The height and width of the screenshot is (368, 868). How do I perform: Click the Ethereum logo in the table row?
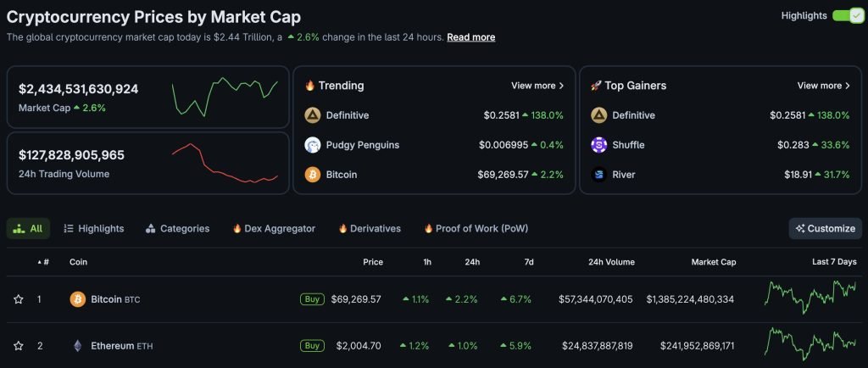78,346
